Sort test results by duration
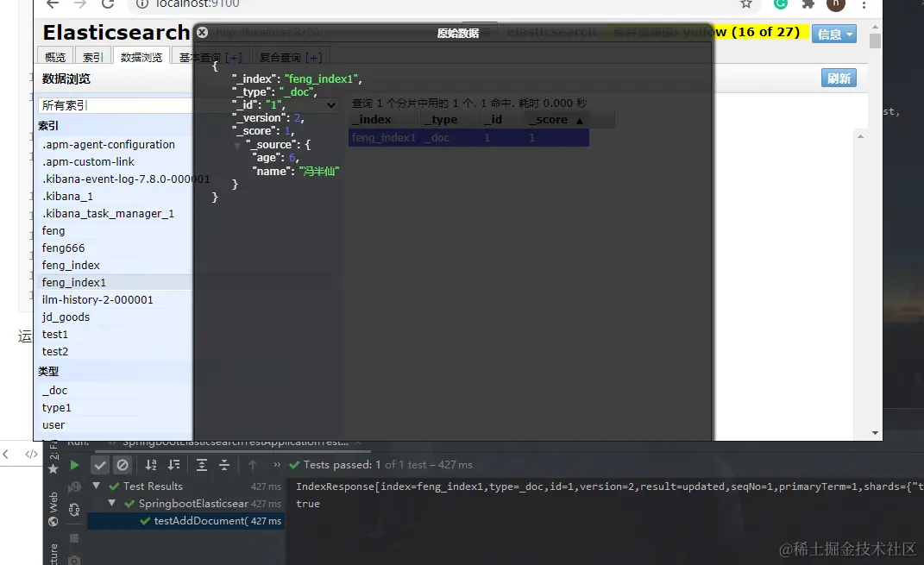This screenshot has width=924, height=565. point(173,465)
